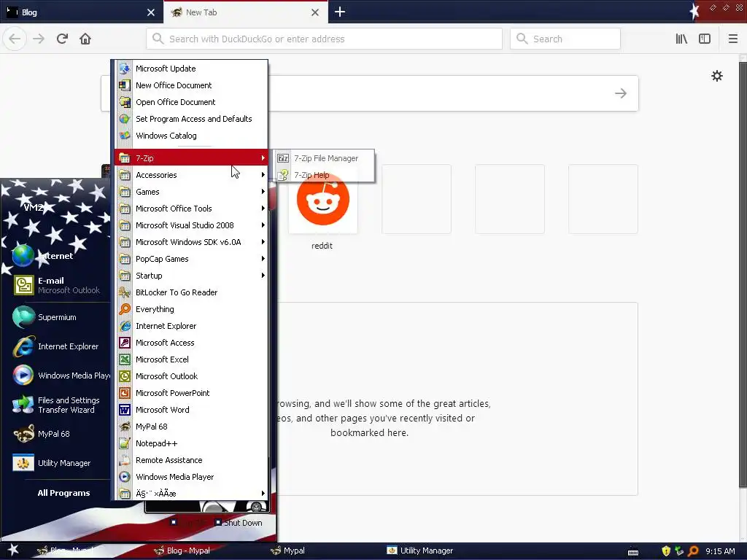This screenshot has height=560, width=747.
Task: Reload the page with the refresh icon
Action: [x=62, y=39]
